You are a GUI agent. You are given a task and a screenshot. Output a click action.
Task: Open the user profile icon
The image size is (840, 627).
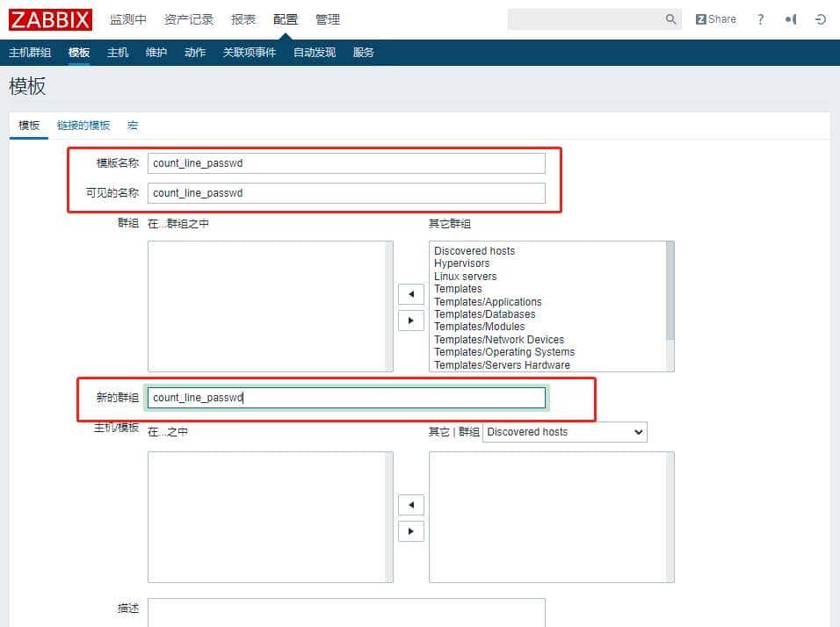click(x=791, y=19)
